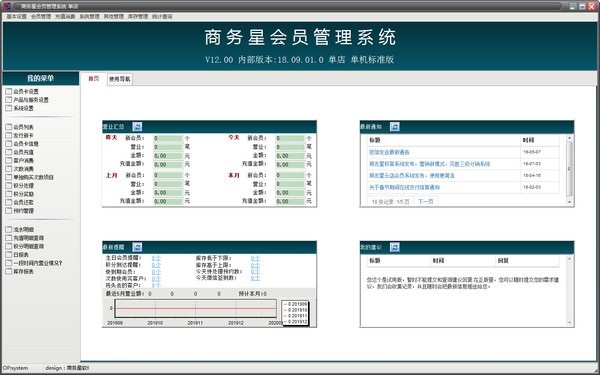
Task: Click the 将失去的客户 count link
Action: [x=156, y=285]
